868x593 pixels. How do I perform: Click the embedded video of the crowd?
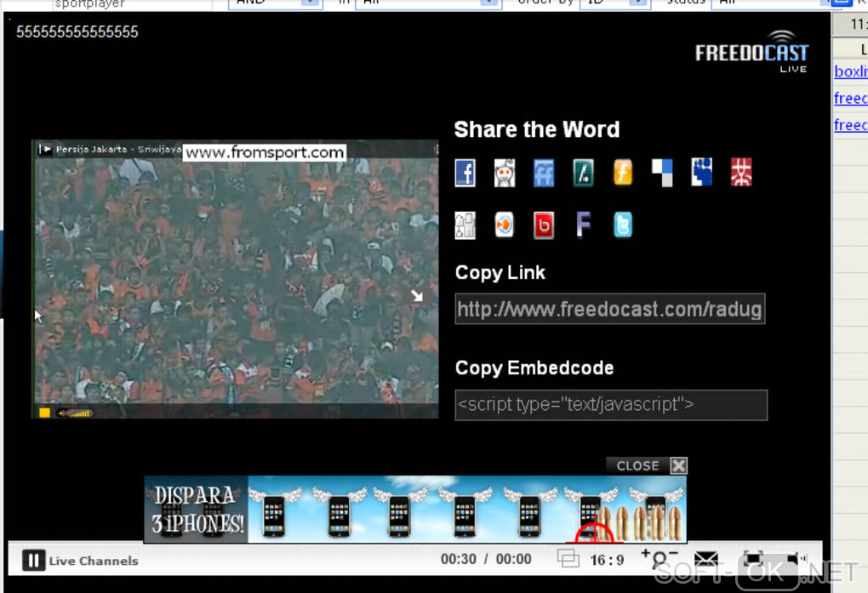tap(236, 280)
